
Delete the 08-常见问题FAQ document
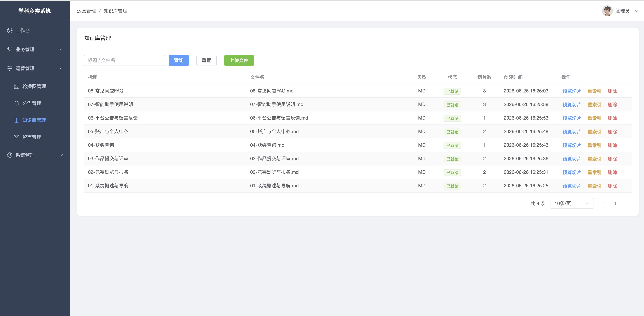coord(613,91)
